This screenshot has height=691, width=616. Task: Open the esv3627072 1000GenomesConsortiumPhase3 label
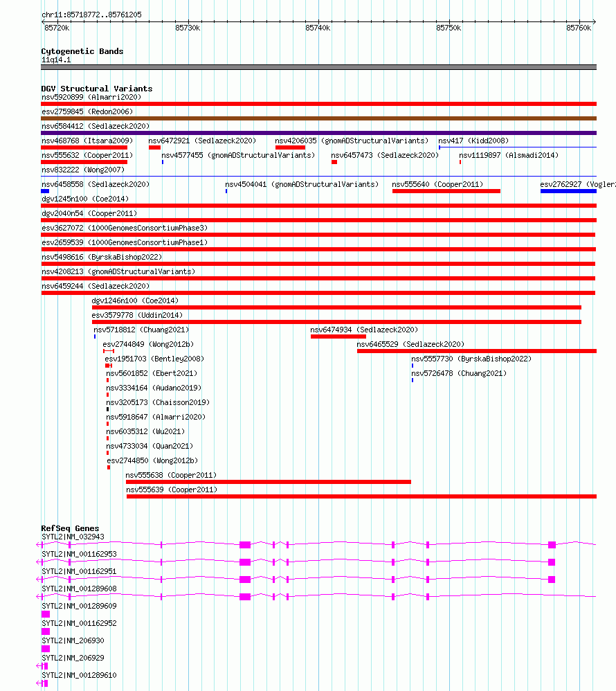point(125,228)
